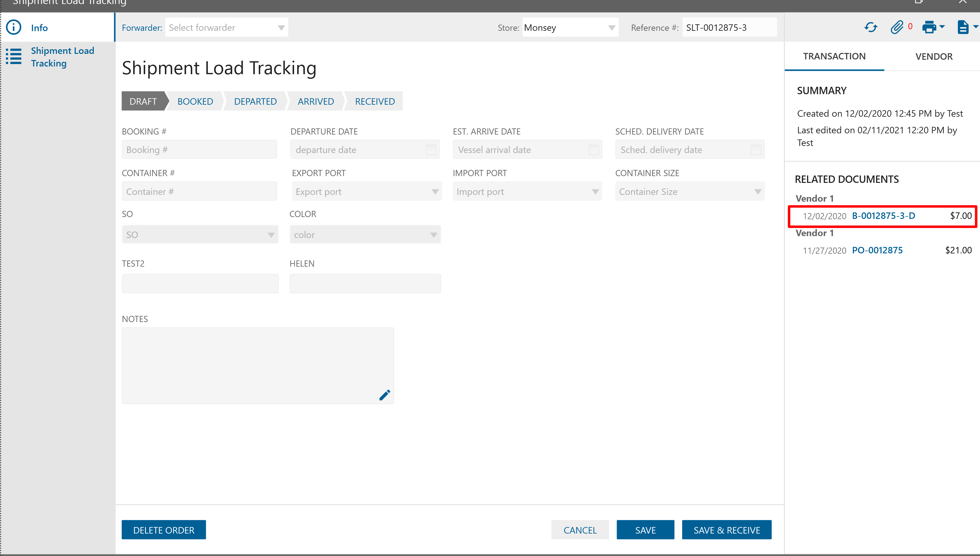Click the Shipment Load Tracking list icon
Image resolution: width=980 pixels, height=556 pixels.
14,57
